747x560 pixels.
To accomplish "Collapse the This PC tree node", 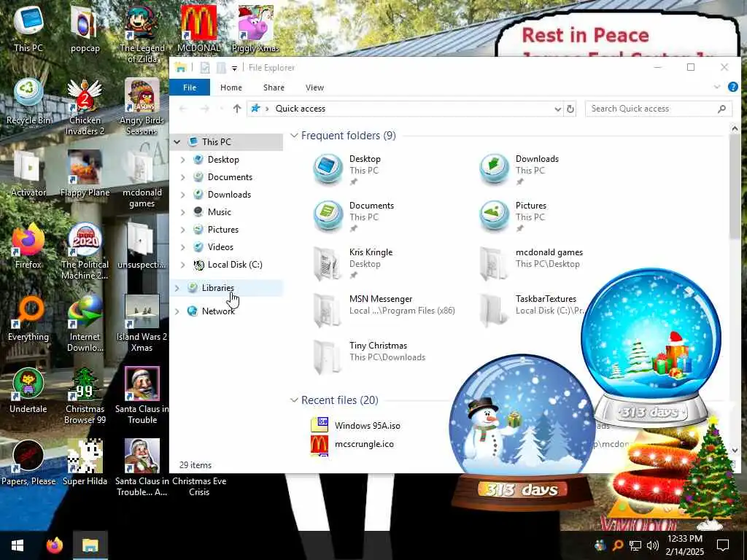I will tap(177, 142).
